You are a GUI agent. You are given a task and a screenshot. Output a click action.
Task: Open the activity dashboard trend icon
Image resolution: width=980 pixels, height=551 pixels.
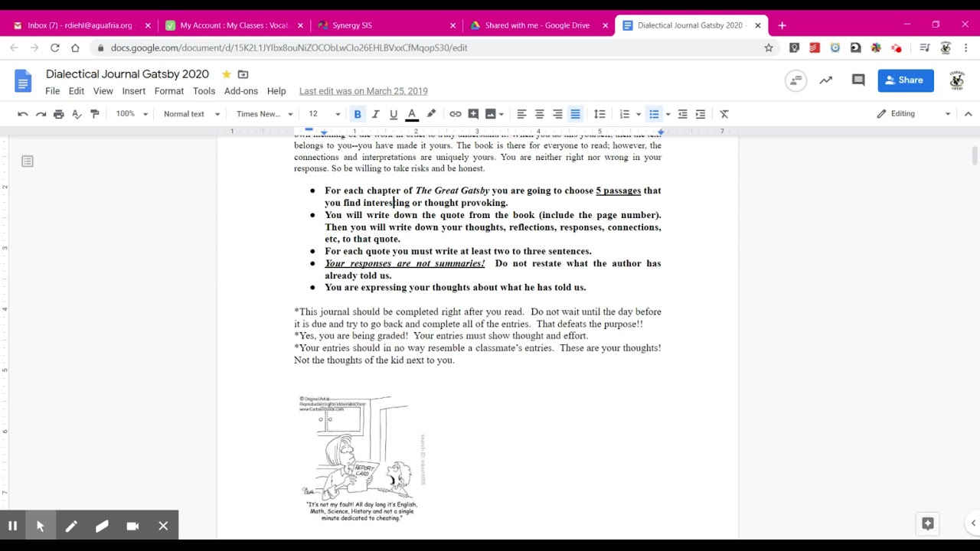click(x=826, y=80)
